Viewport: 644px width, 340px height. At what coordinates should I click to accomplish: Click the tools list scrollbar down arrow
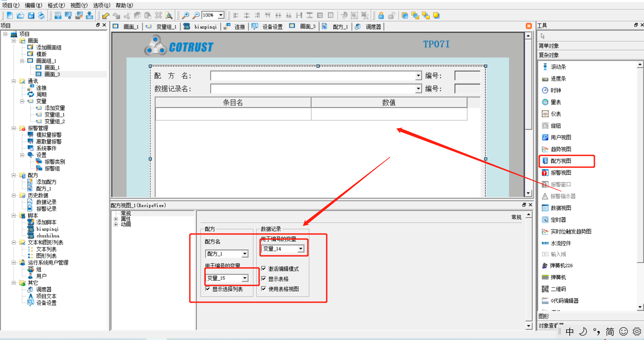tap(640, 307)
